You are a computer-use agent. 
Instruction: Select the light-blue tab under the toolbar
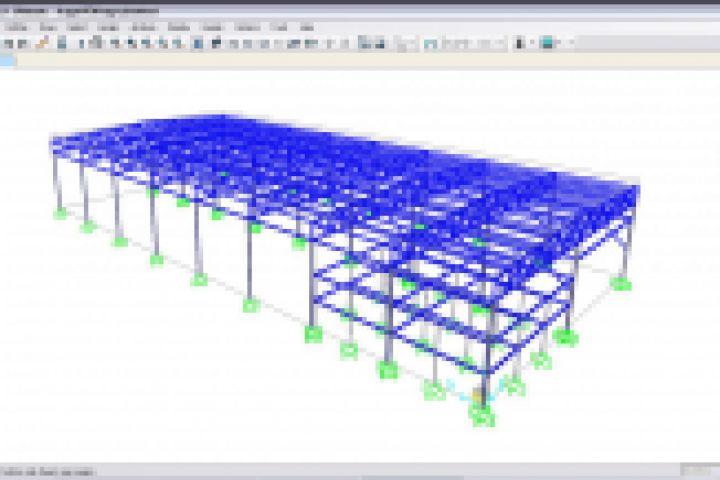tap(7, 61)
